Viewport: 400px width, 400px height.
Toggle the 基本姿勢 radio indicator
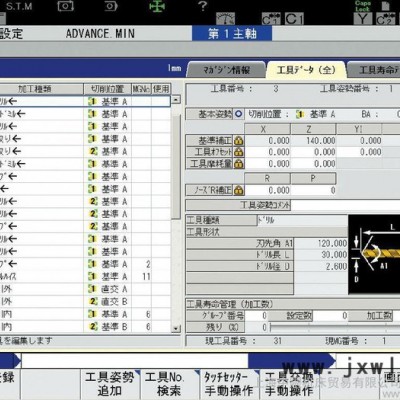tap(238, 114)
